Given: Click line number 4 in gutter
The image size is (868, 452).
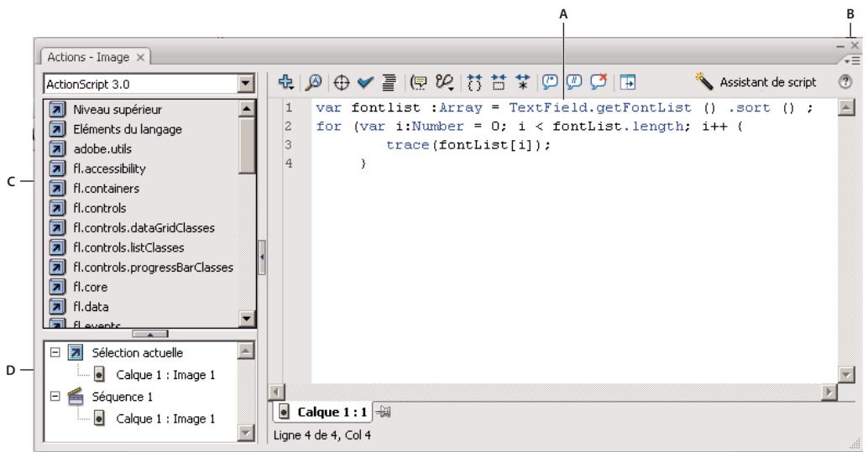Looking at the screenshot, I should point(289,164).
